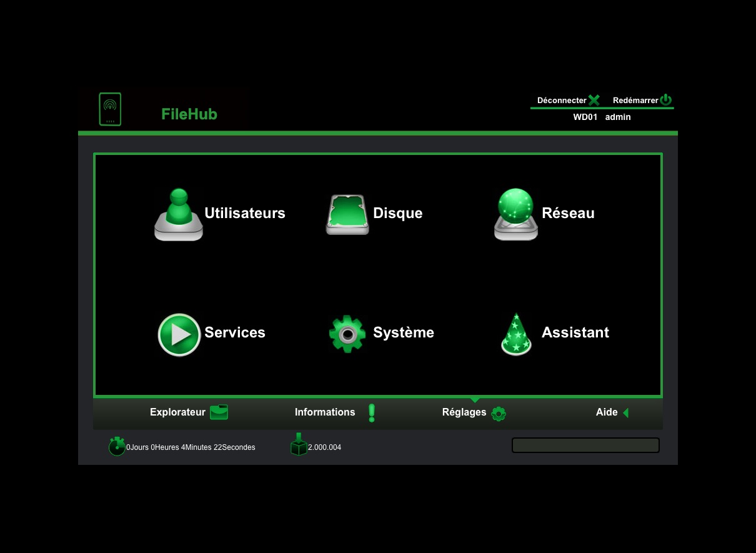
Task: Click the Utilisateurs text label
Action: click(244, 214)
